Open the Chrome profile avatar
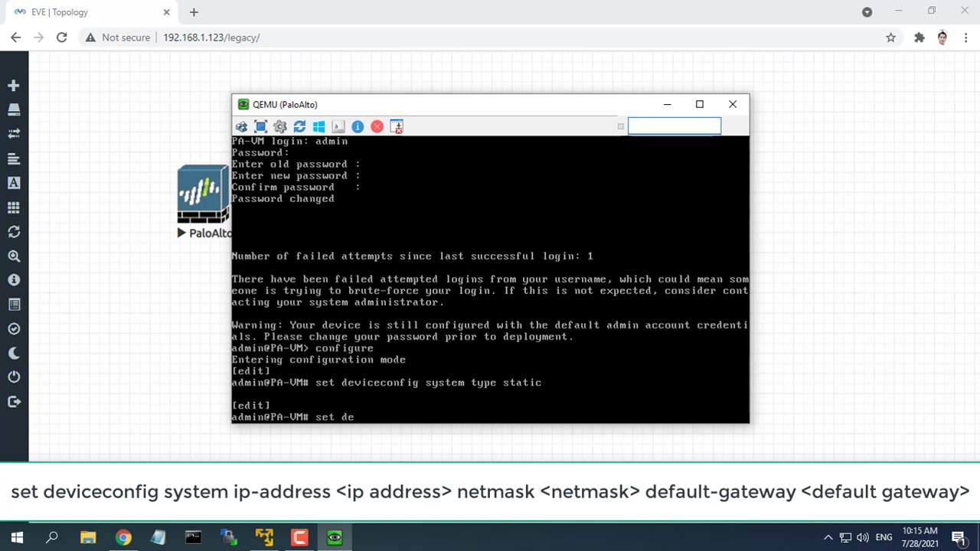 [x=942, y=37]
